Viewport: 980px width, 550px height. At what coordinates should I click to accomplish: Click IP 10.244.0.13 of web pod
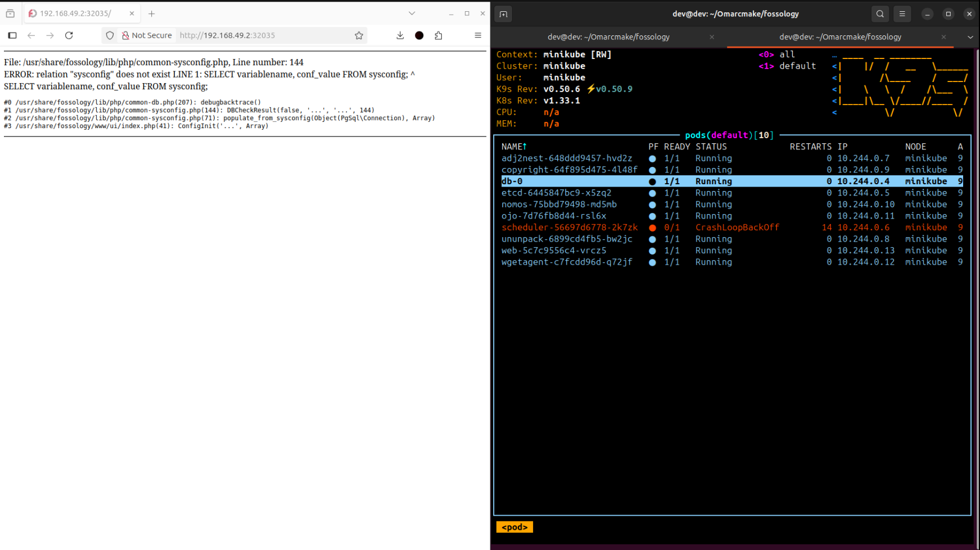click(866, 251)
